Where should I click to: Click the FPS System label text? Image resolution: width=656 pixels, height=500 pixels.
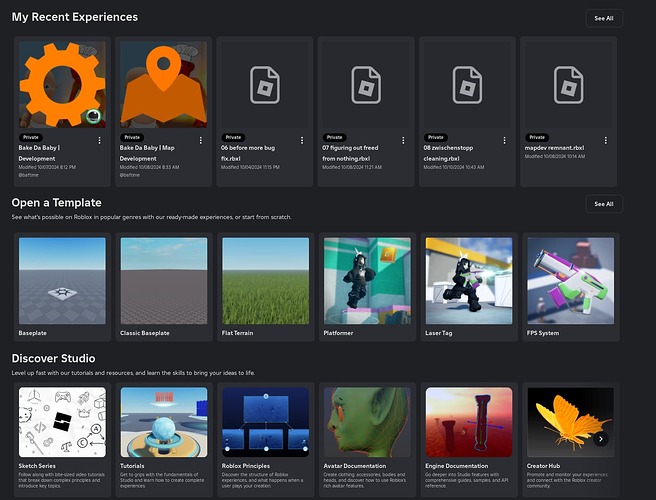tap(543, 333)
